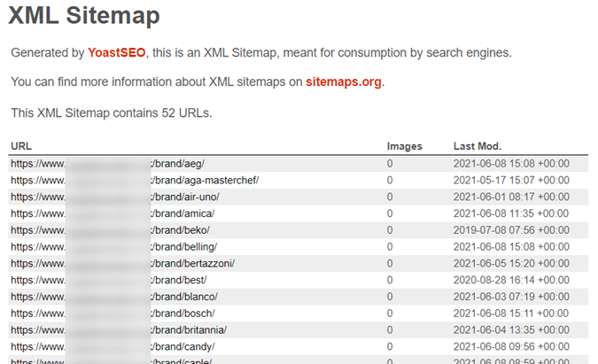Image resolution: width=598 pixels, height=364 pixels.
Task: Select the XML Sitemap heading
Action: coord(84,16)
